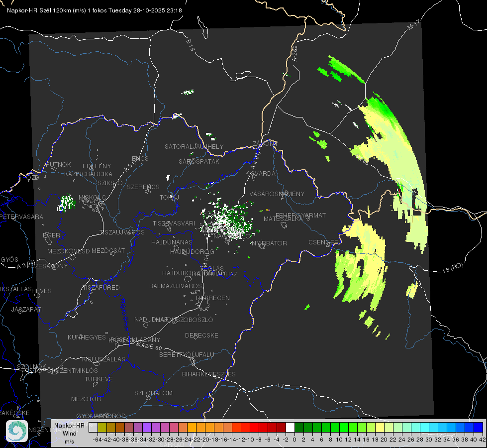Select the KISÚJSZÁLLÁS label

pos(103,359)
